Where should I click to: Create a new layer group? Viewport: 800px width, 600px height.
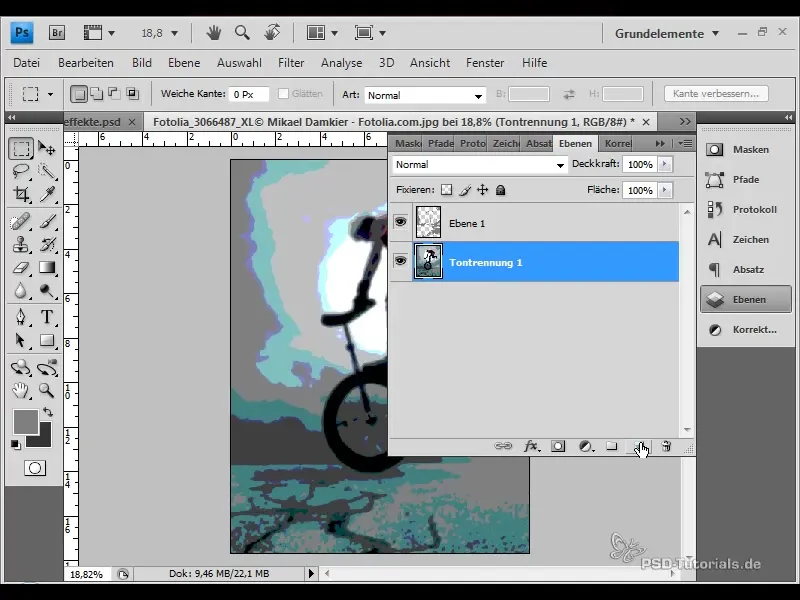[612, 446]
